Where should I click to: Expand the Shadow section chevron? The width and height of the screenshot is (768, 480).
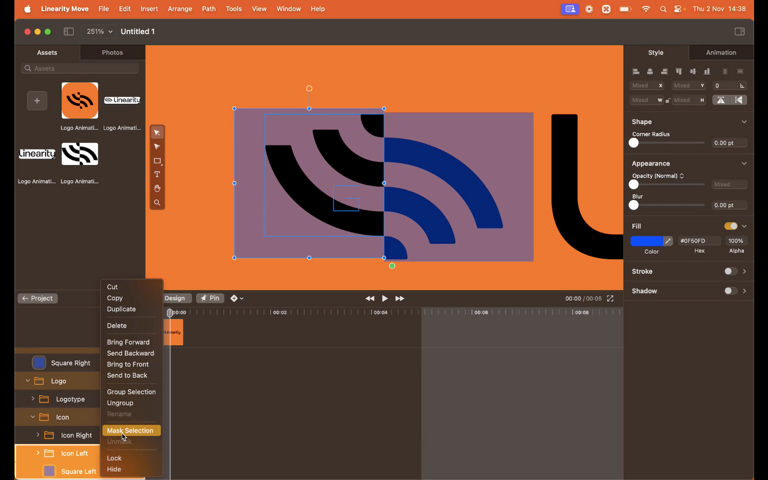(x=744, y=290)
